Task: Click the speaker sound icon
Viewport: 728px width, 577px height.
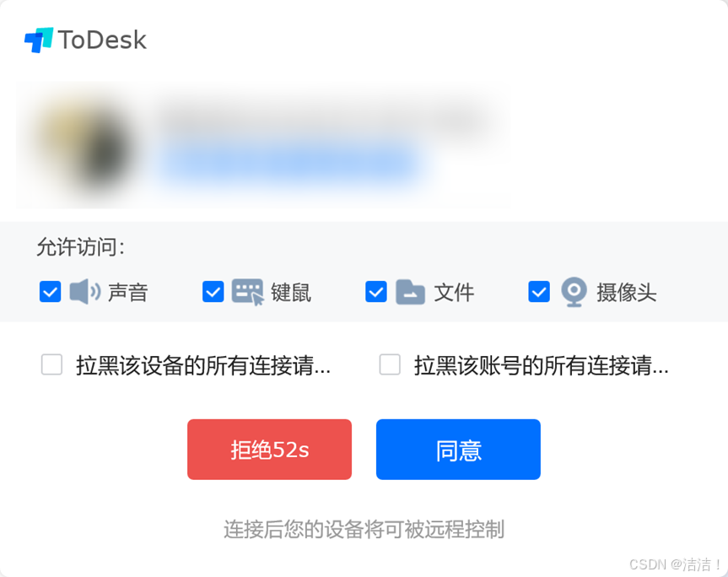Action: [x=85, y=292]
